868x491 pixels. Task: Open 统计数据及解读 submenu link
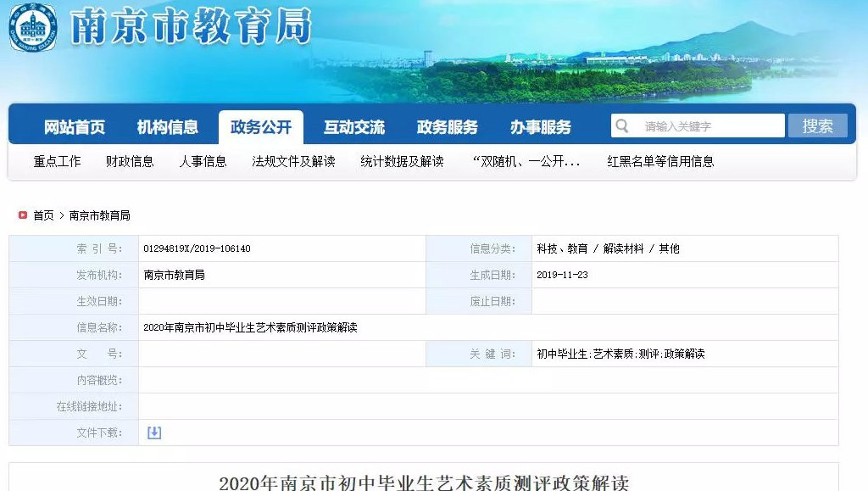(402, 161)
